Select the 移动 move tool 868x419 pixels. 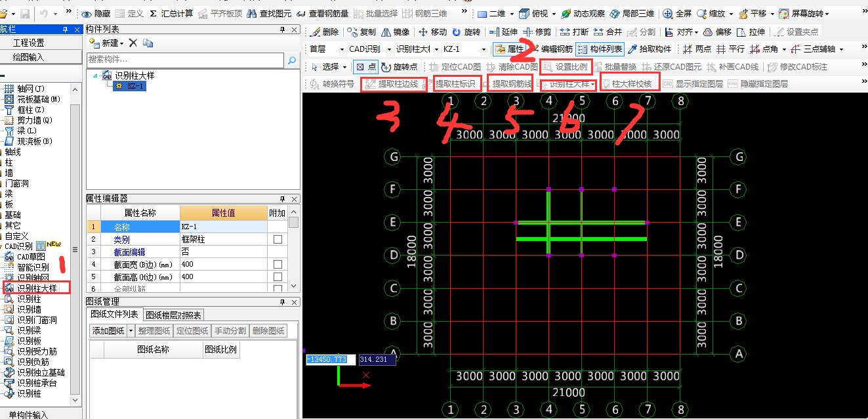tap(433, 32)
